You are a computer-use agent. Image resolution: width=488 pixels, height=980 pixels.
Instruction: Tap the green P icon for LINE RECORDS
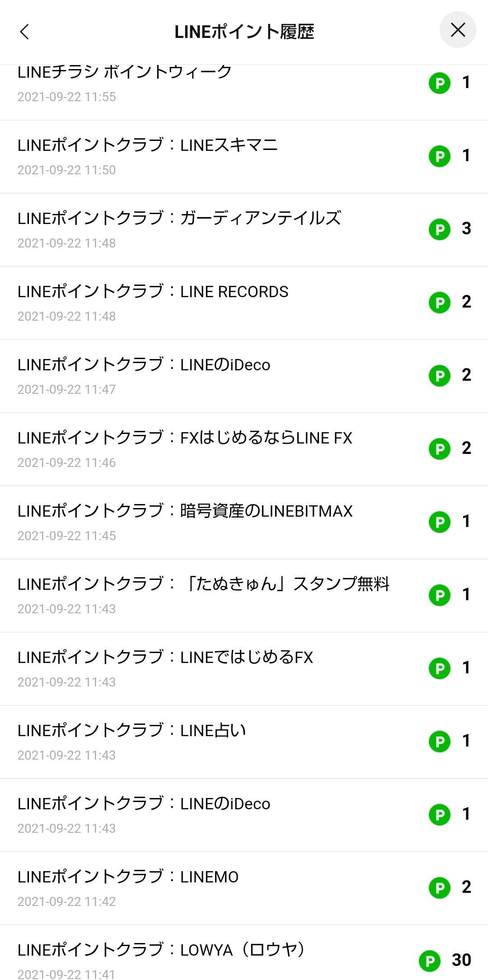tap(440, 303)
